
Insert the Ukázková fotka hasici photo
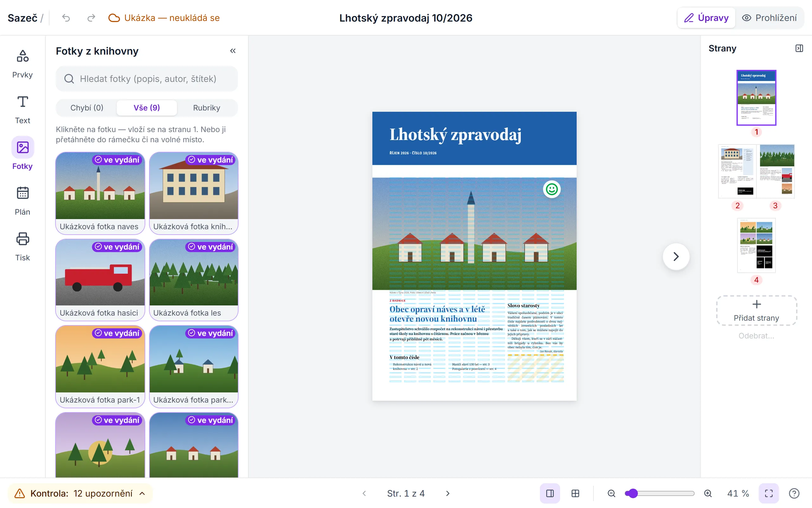click(100, 280)
